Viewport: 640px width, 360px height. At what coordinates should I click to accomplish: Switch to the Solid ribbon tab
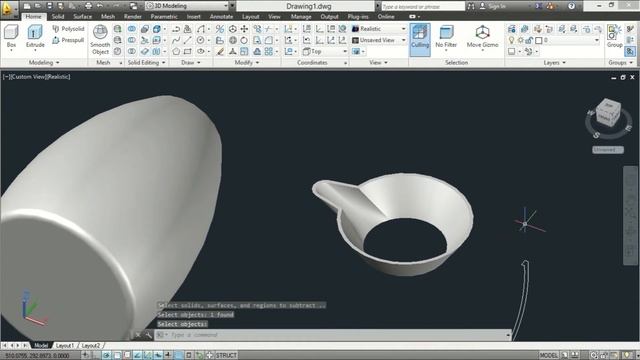58,17
